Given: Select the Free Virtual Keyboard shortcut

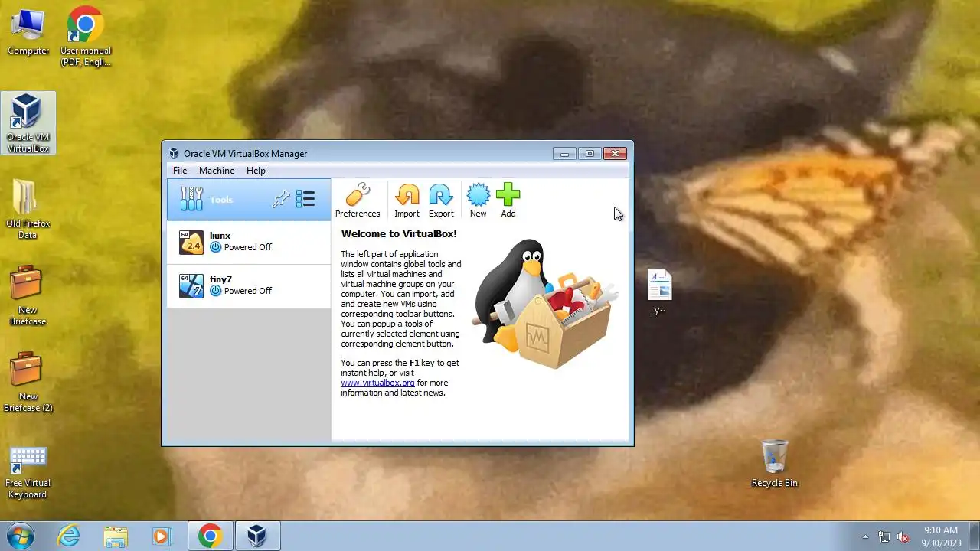Looking at the screenshot, I should coord(28,472).
